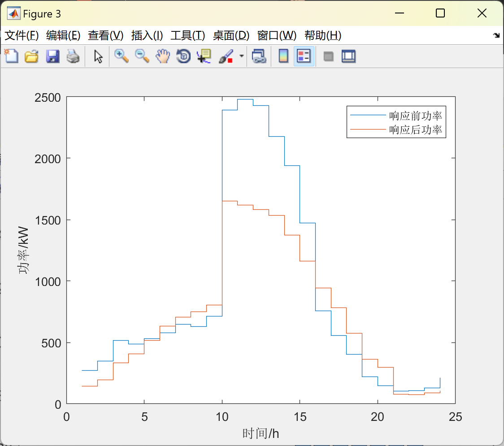The image size is (504, 446).
Task: Open a file with folder icon
Action: 31,56
